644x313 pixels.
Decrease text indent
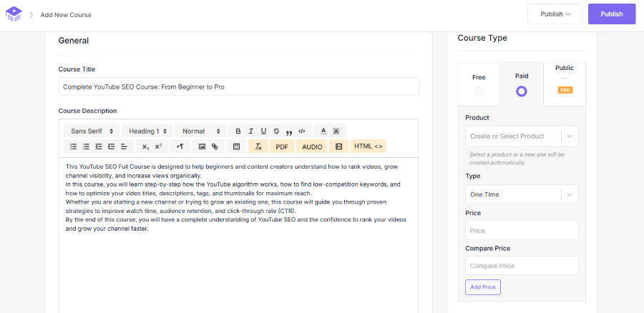click(99, 146)
